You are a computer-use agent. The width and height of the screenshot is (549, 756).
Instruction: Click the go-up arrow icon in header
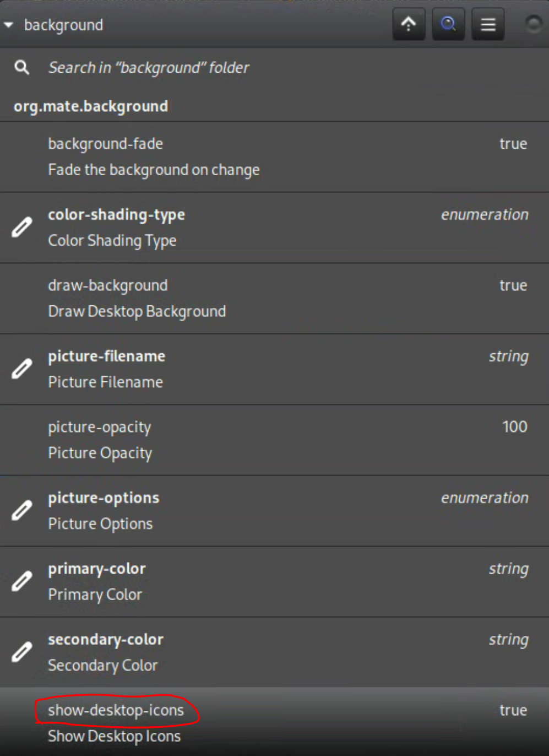tap(409, 24)
